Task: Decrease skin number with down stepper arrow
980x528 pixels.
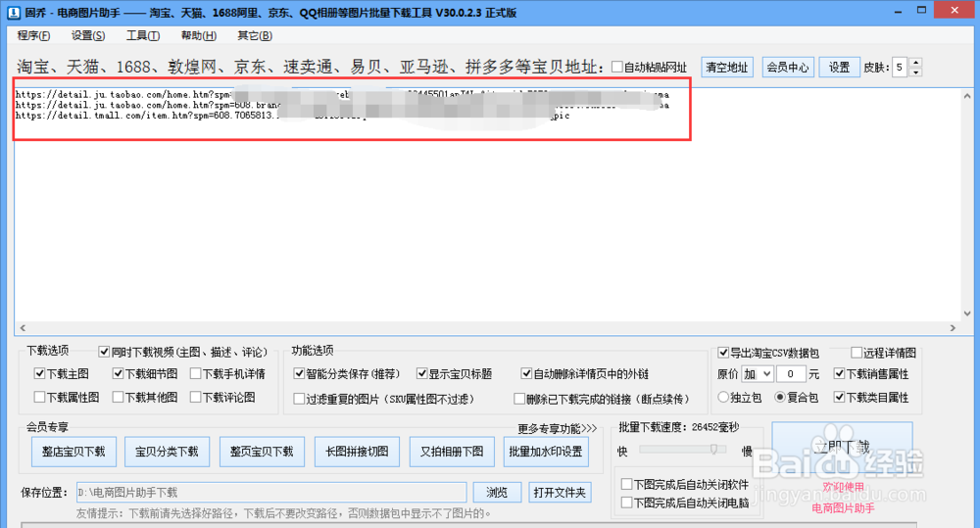Action: pos(915,72)
